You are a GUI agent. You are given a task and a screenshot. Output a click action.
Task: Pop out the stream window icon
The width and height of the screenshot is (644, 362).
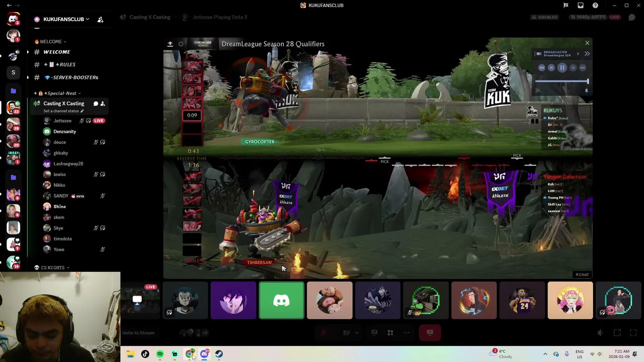tap(617, 333)
